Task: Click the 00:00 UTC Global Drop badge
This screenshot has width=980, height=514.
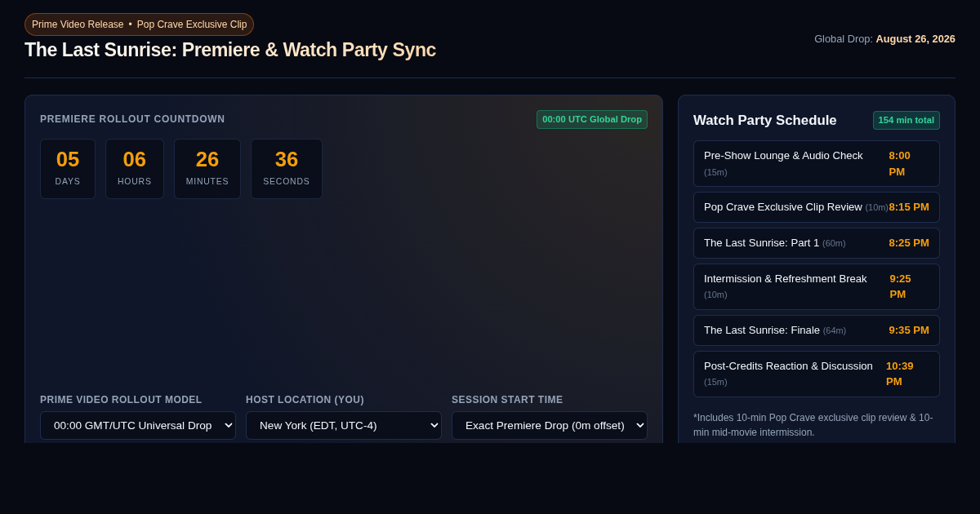Action: pos(592,119)
